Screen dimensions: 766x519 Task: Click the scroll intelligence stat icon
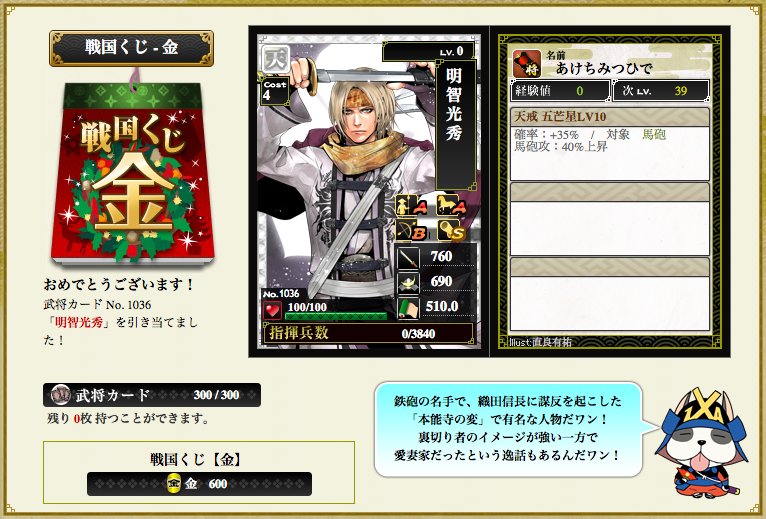click(x=408, y=308)
